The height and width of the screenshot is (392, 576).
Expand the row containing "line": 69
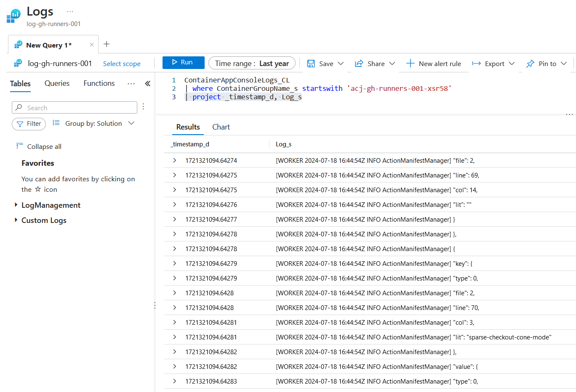[x=174, y=175]
